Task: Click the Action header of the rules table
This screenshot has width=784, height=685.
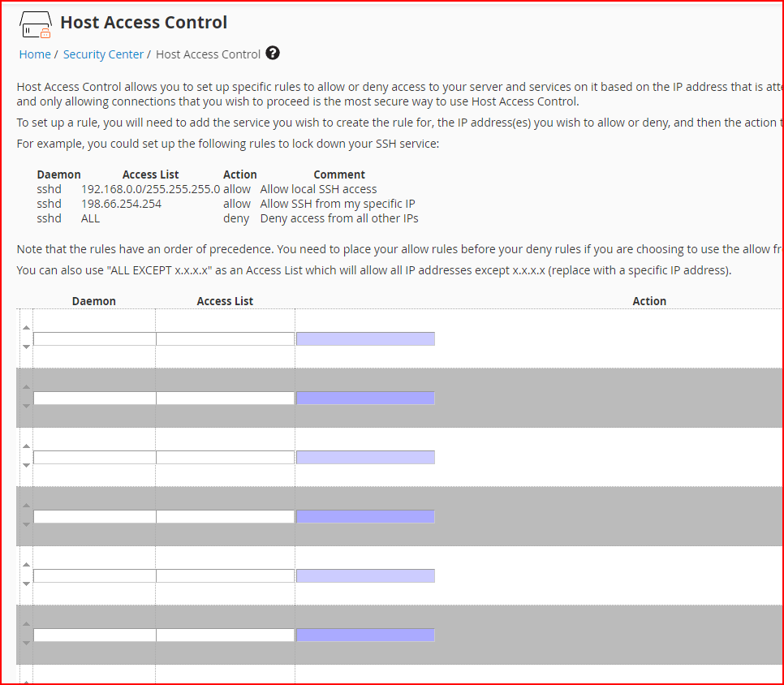Action: 649,301
